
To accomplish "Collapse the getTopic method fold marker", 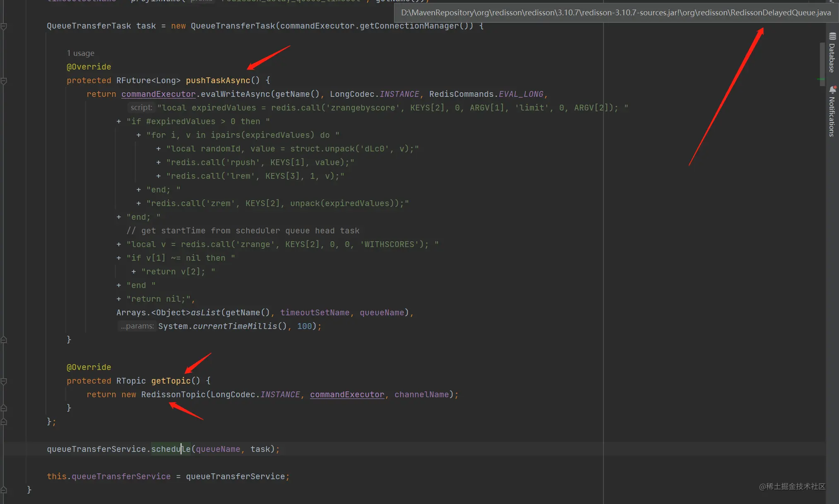I will (x=4, y=381).
